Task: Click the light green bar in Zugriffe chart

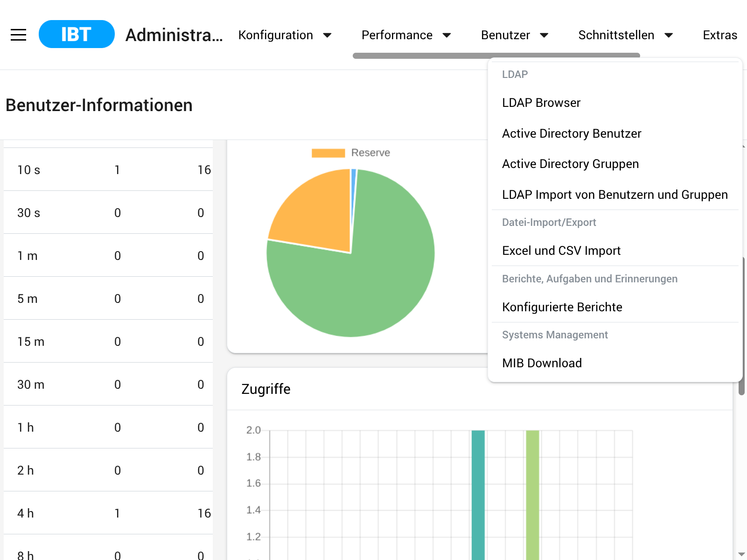Action: pos(532,495)
